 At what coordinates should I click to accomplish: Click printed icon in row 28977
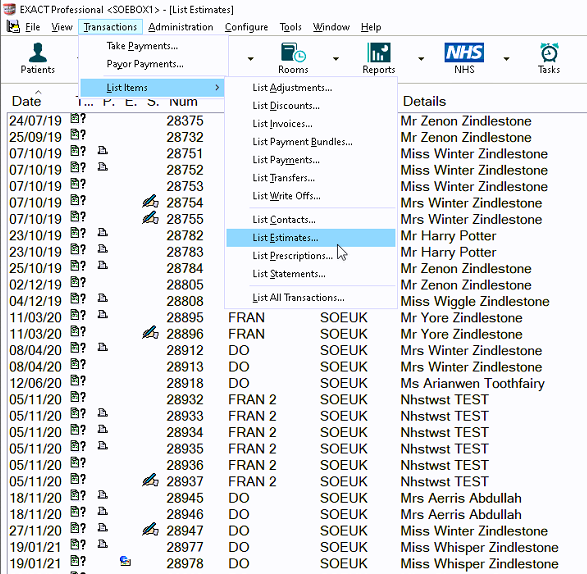tap(103, 544)
